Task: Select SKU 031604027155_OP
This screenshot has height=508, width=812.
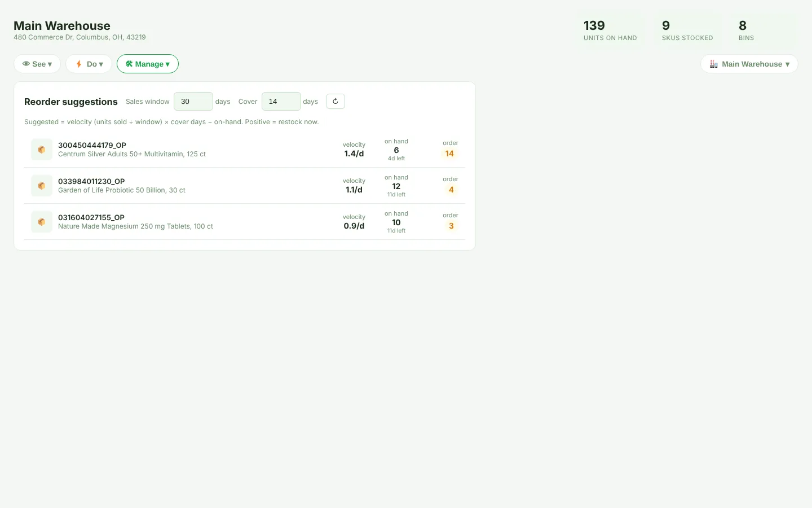Action: [x=91, y=217]
